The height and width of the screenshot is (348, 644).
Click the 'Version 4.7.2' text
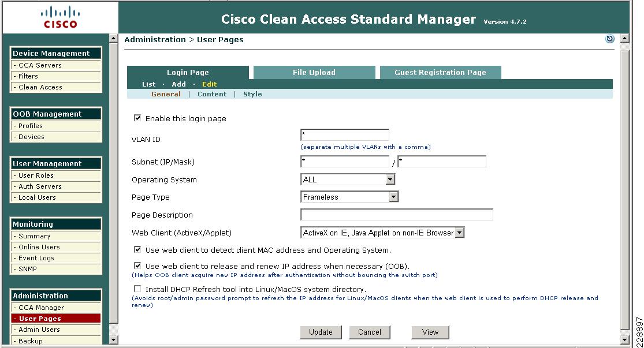pos(505,22)
